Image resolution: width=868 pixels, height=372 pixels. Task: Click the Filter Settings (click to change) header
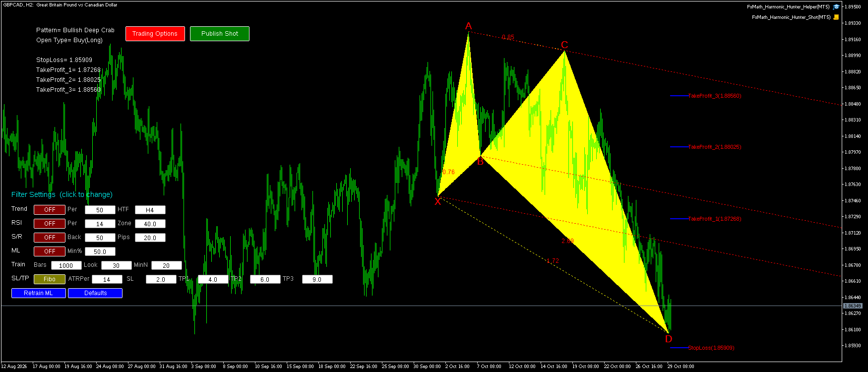[62, 194]
